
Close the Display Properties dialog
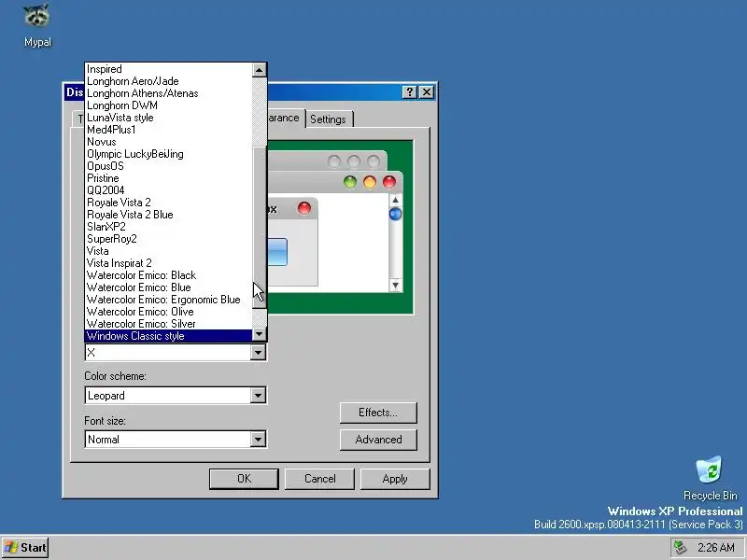click(427, 91)
